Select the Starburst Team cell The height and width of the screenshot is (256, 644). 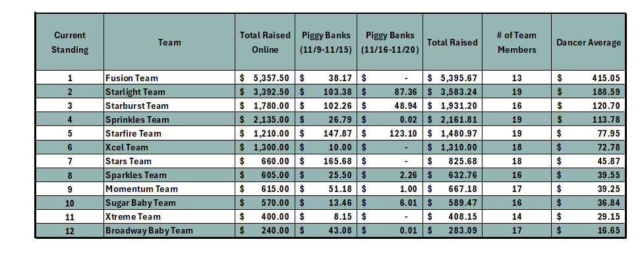point(169,106)
